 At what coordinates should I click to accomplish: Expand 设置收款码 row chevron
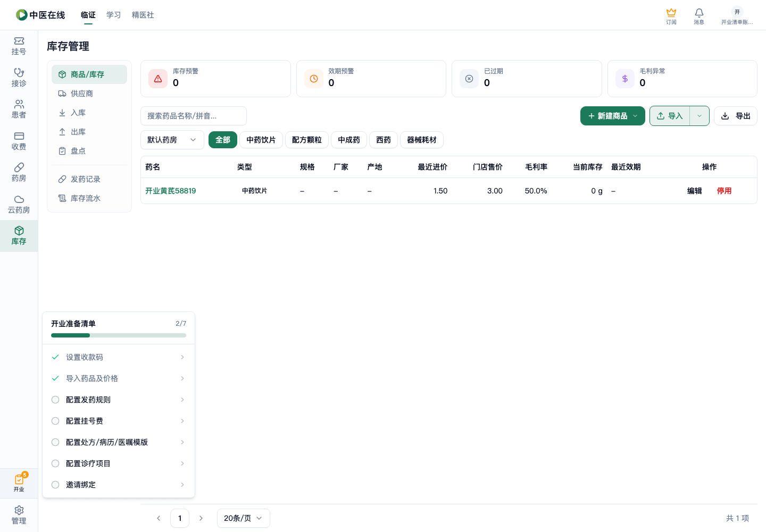182,357
